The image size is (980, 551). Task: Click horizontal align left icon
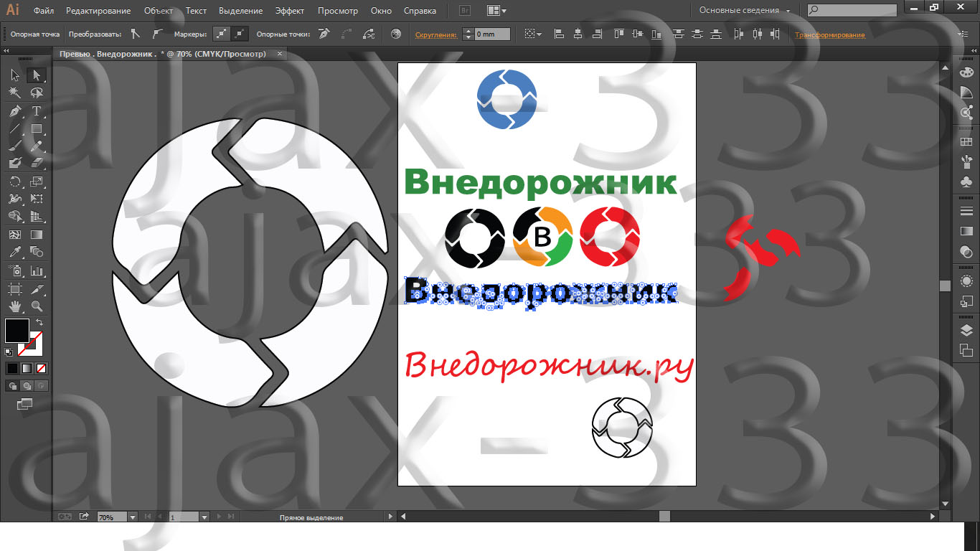pyautogui.click(x=560, y=34)
